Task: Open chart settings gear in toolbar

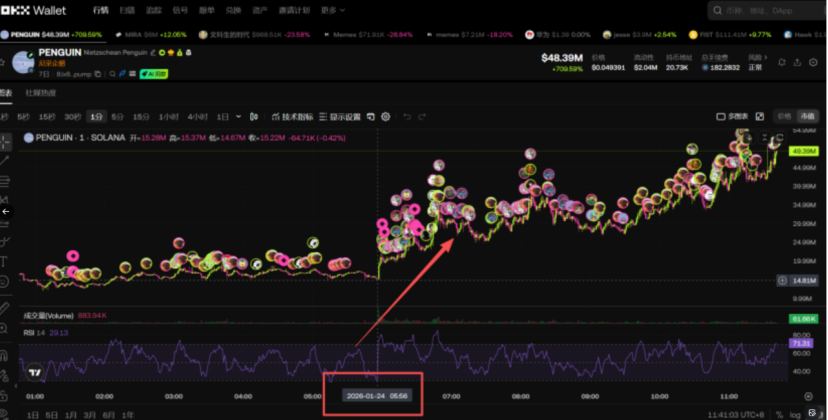Action: 386,117
